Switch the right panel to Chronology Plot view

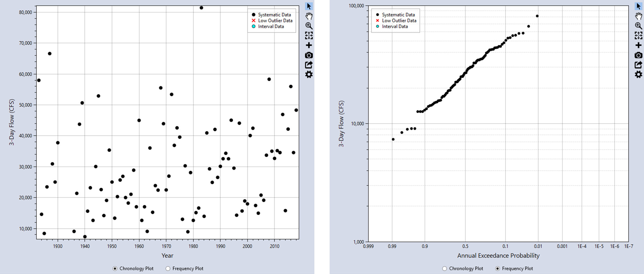[445, 269]
